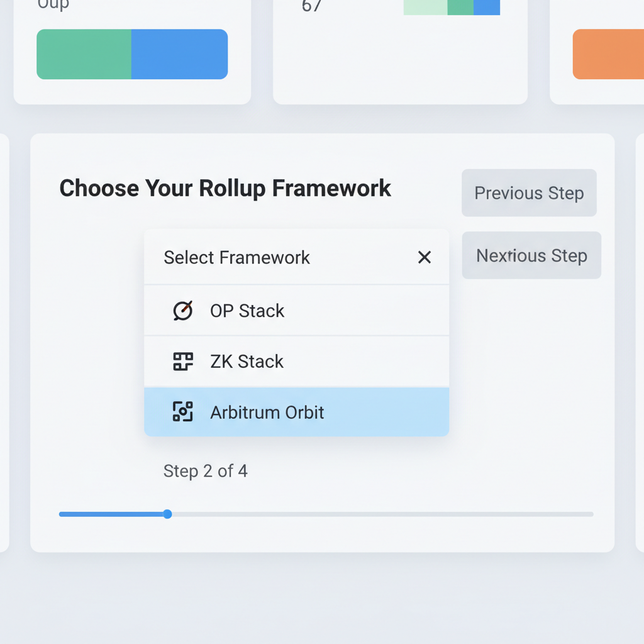Click the Step 2 of 4 label
Screen dimensions: 644x644
click(x=205, y=470)
